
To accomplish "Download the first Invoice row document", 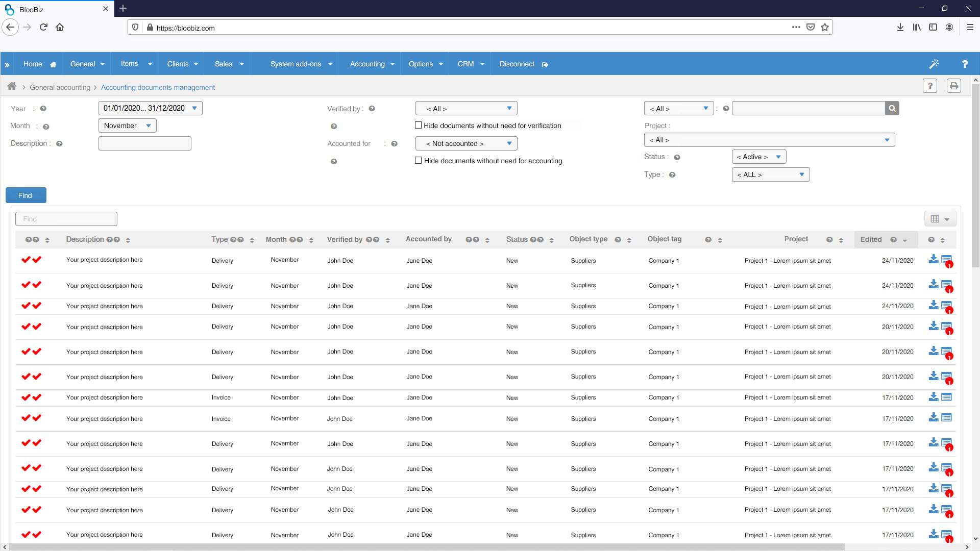I will point(934,396).
